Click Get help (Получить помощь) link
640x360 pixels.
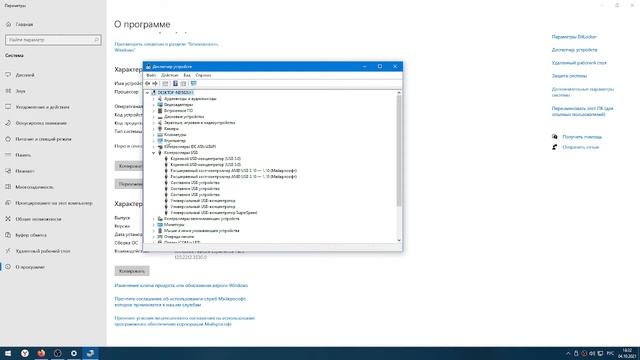coord(582,137)
